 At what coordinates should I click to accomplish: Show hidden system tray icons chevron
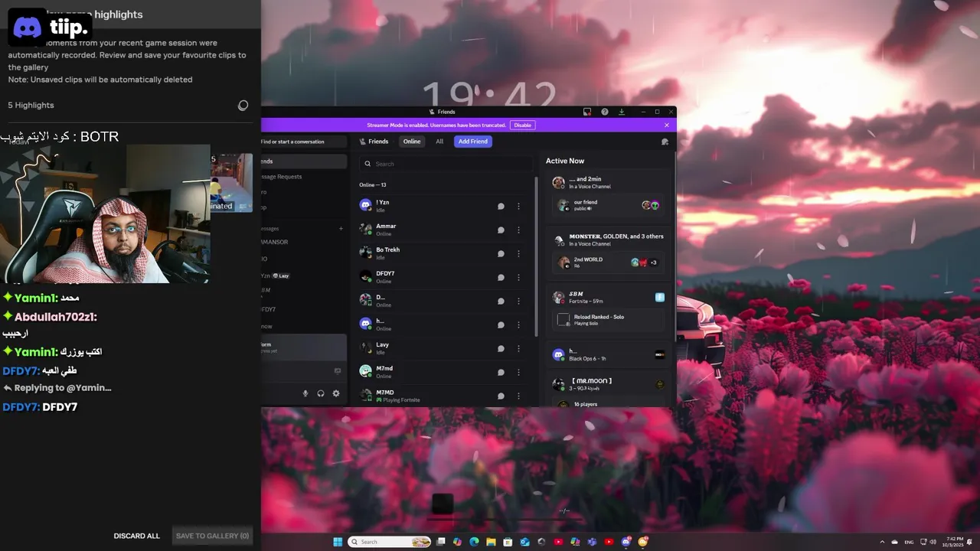click(882, 542)
